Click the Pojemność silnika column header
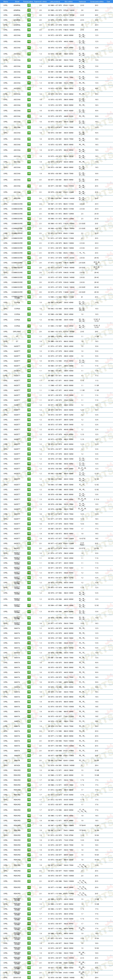Viewport: 113px width, 980px height. click(x=40, y=2)
